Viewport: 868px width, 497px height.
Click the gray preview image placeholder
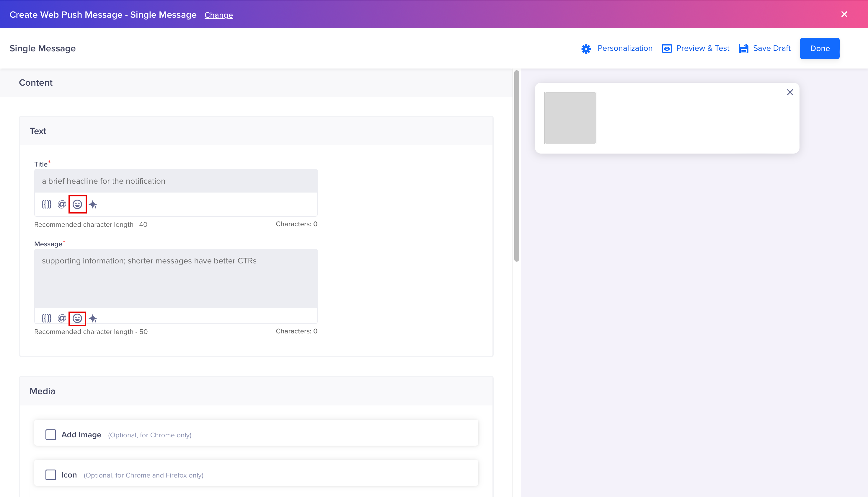(x=570, y=118)
